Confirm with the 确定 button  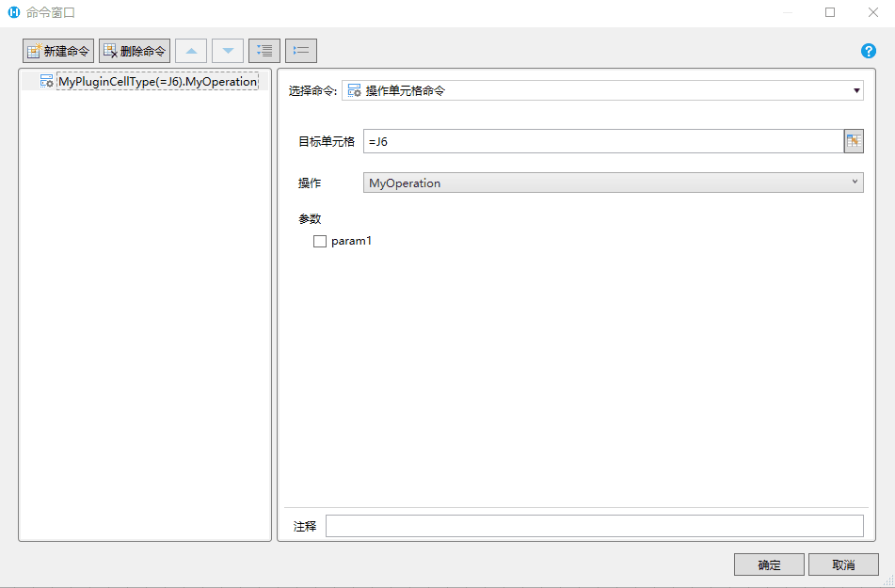point(769,564)
